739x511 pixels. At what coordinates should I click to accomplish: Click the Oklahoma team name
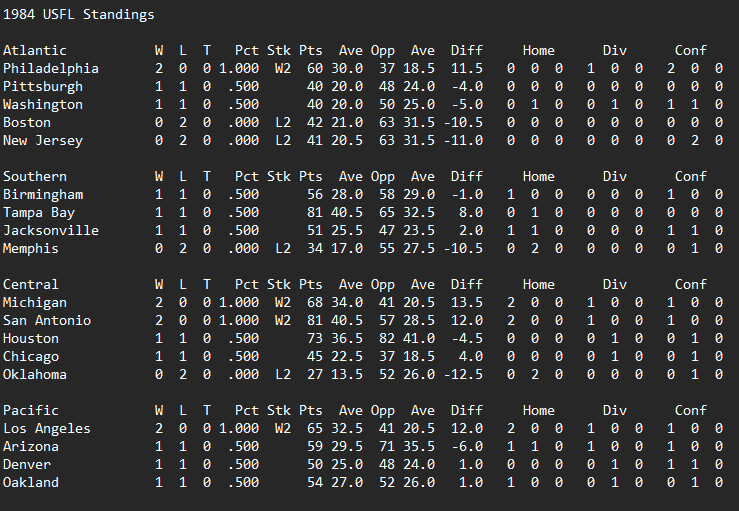pyautogui.click(x=35, y=375)
